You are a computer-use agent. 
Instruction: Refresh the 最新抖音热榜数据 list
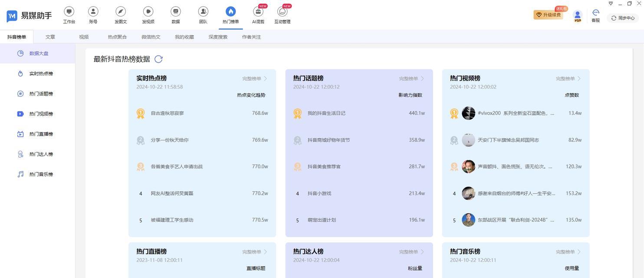click(x=158, y=59)
